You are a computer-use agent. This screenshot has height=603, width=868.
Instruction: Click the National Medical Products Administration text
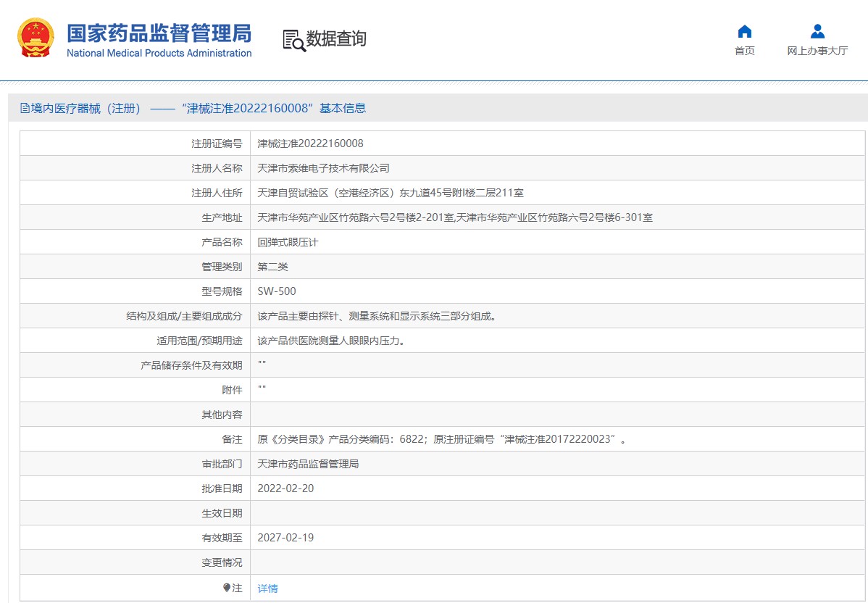159,53
